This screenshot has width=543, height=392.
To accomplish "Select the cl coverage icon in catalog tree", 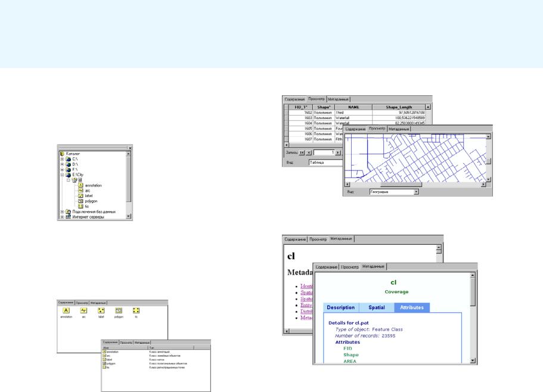I will point(75,181).
